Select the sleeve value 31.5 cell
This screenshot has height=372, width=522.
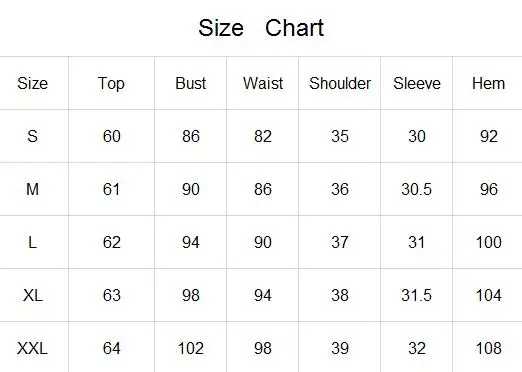click(x=417, y=295)
